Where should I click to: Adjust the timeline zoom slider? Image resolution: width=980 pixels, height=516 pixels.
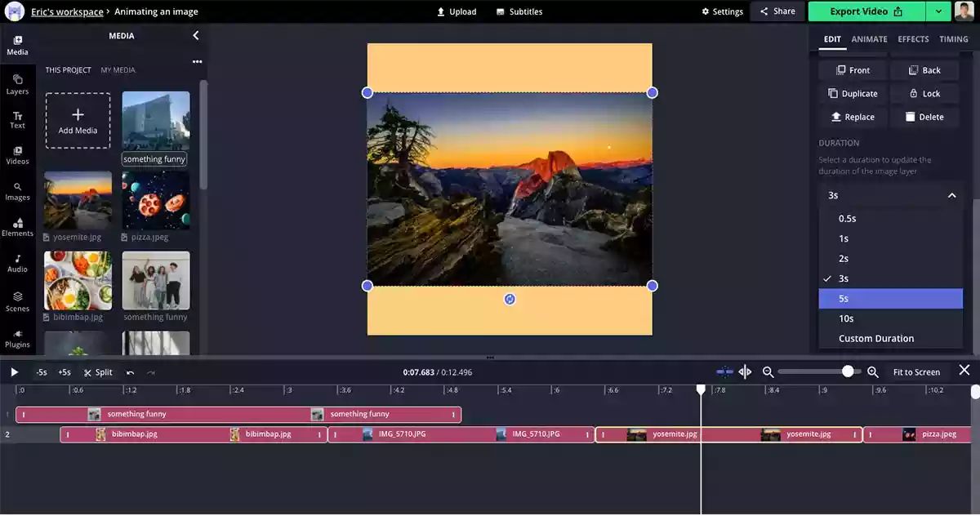click(848, 371)
